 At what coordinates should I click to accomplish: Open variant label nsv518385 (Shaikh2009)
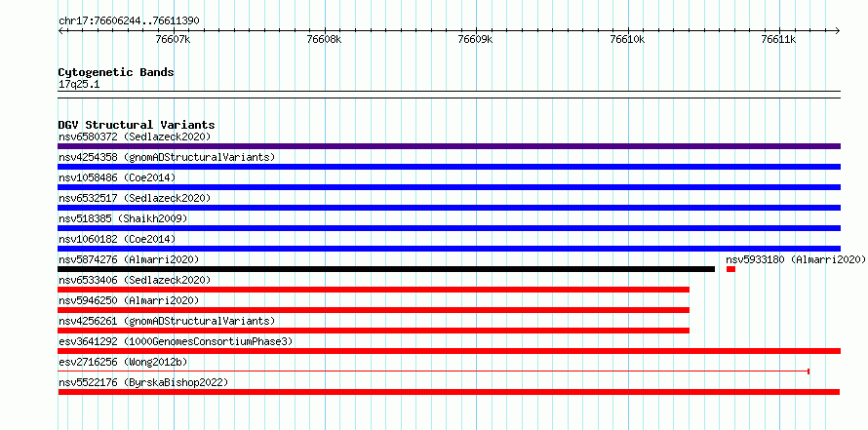click(123, 218)
